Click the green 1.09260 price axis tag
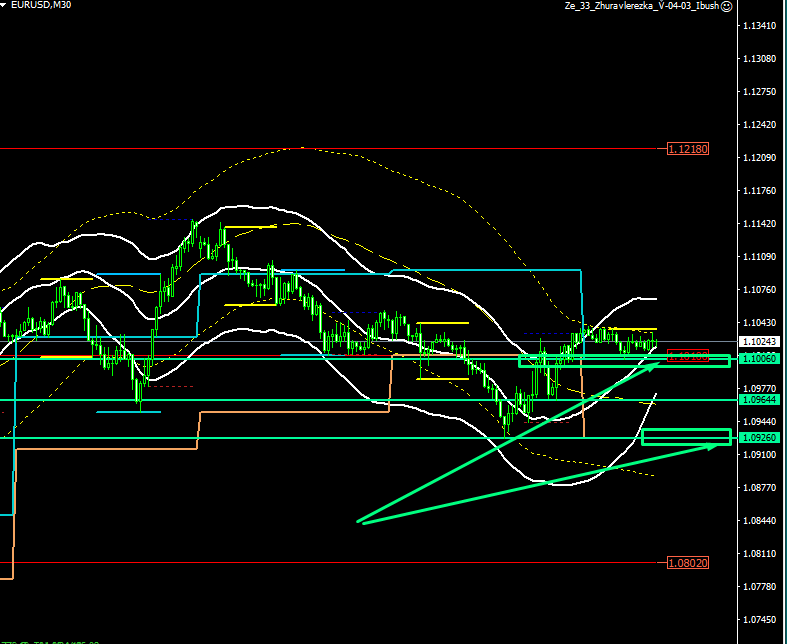Screen dimensions: 787x644 click(756, 438)
